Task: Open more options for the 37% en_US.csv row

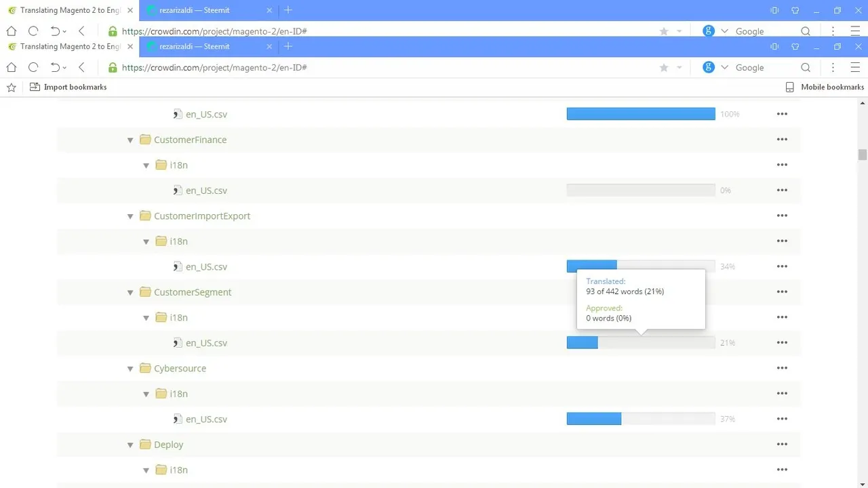Action: tap(782, 419)
